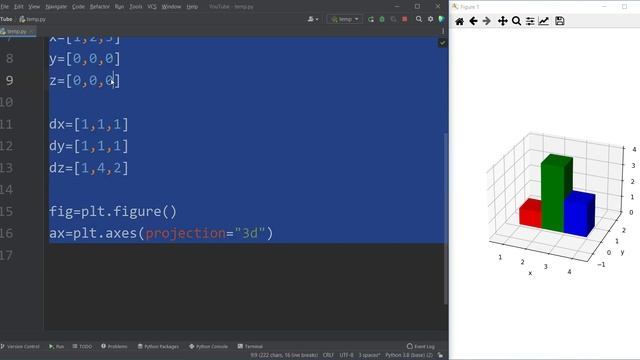Rerun the temp script in PyCharm
The image size is (640, 360).
click(371, 19)
